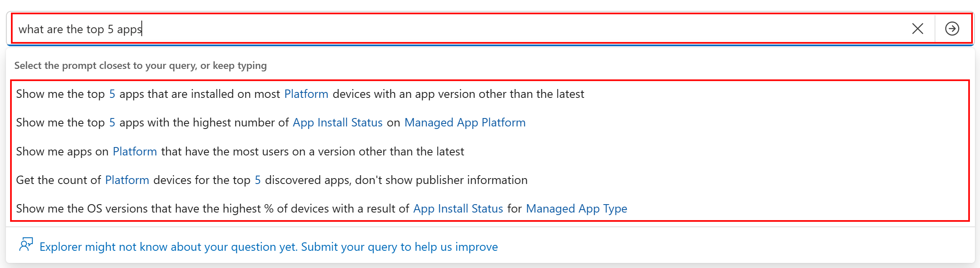The width and height of the screenshot is (980, 268).
Task: Open the Managed App Type placeholder
Action: click(577, 209)
